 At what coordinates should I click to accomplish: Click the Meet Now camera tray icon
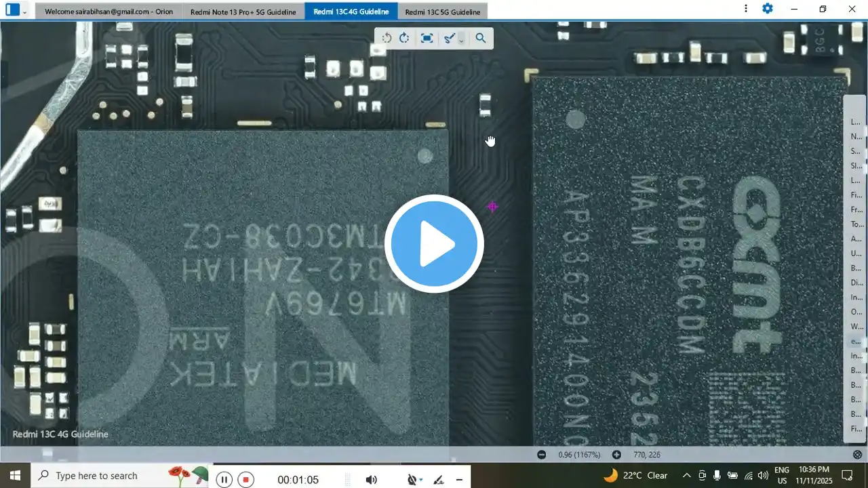coord(702,475)
